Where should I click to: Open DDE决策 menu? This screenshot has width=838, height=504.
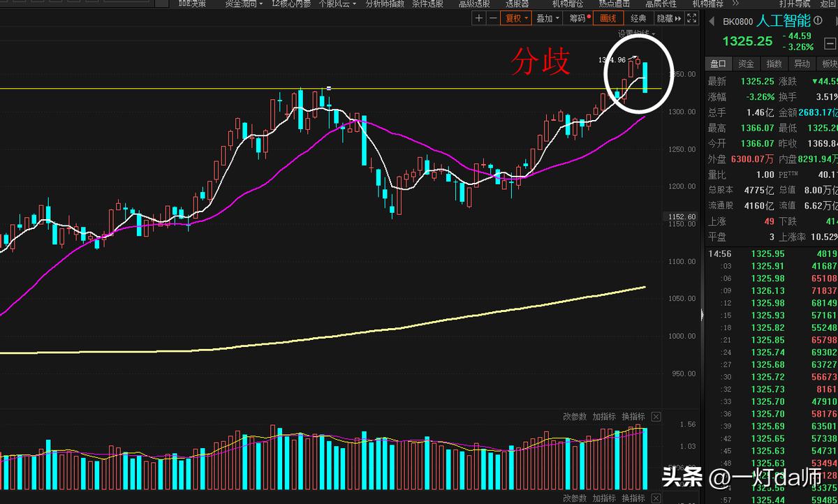(x=192, y=4)
